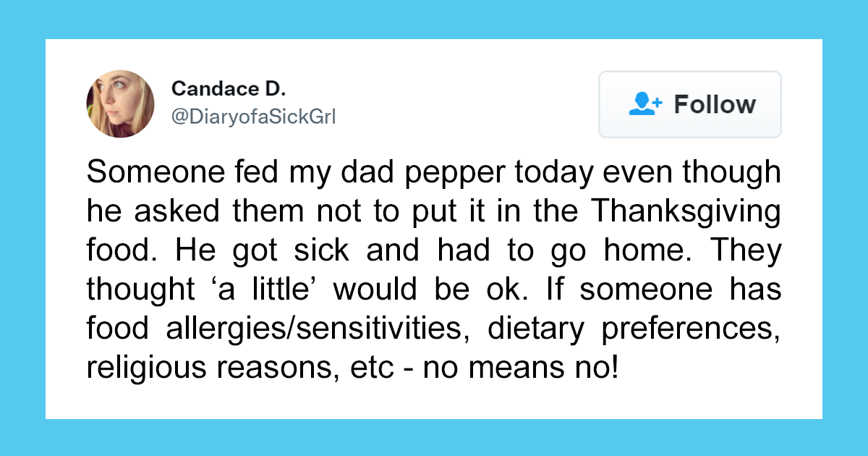Click the closing phrase no means no!

[x=521, y=368]
